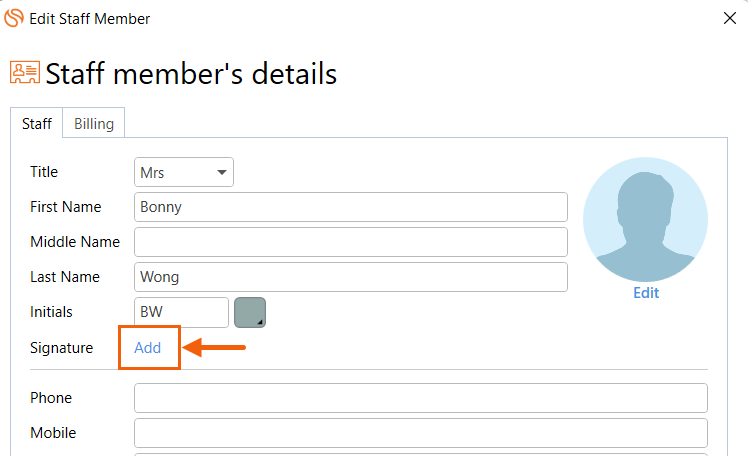The height and width of the screenshot is (456, 748).
Task: Click the Initials field showing BW
Action: point(181,312)
